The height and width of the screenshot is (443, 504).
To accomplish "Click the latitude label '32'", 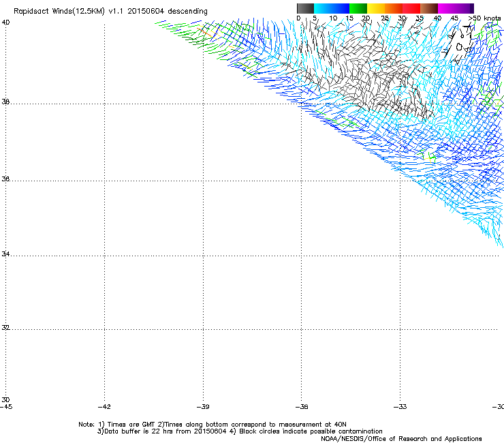I will tap(5, 328).
